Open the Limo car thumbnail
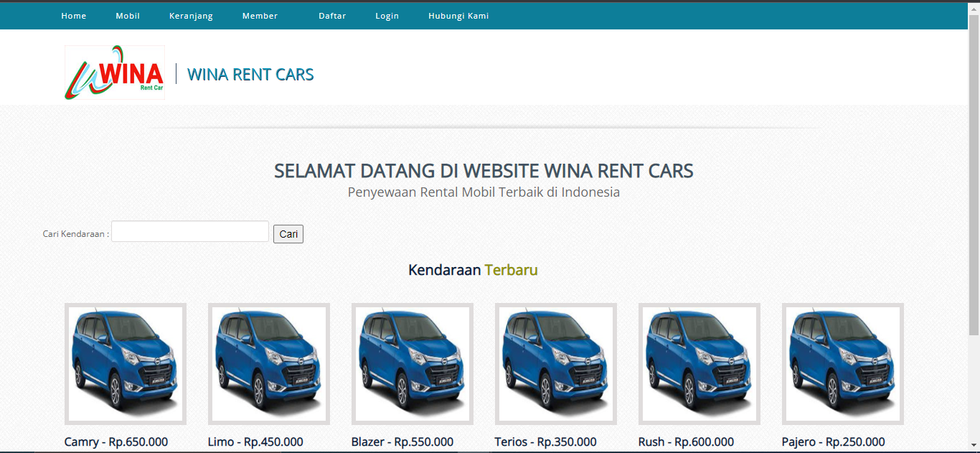 [x=269, y=364]
